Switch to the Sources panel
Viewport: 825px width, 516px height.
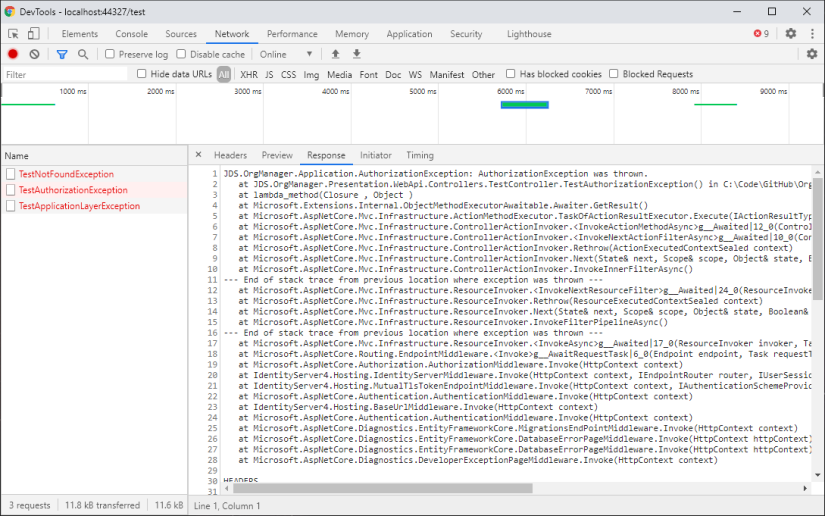(181, 34)
